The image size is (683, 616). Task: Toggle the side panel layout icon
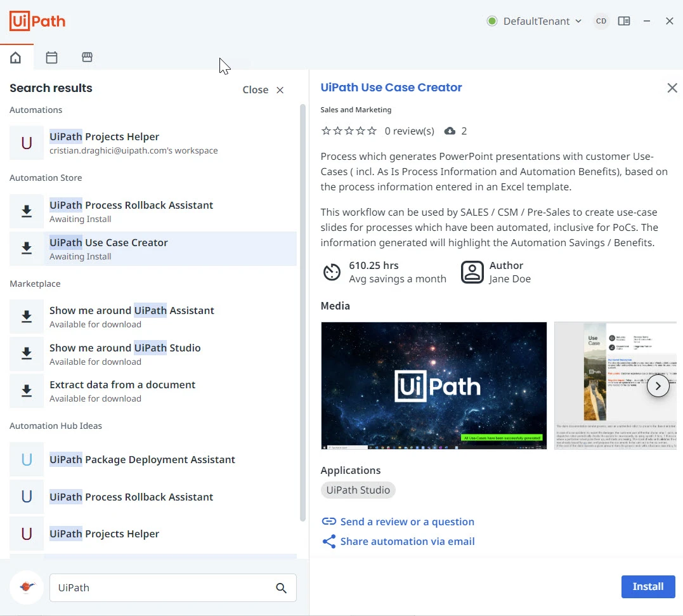pyautogui.click(x=624, y=21)
